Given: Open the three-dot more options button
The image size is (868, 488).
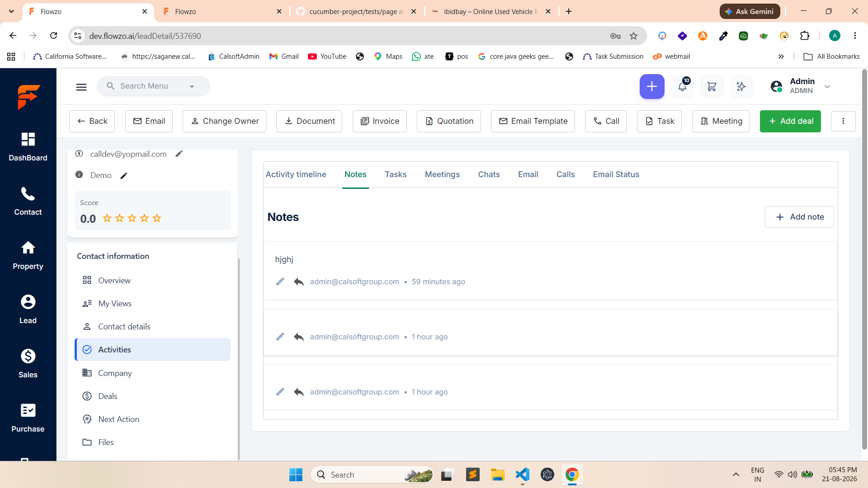Looking at the screenshot, I should click(843, 121).
